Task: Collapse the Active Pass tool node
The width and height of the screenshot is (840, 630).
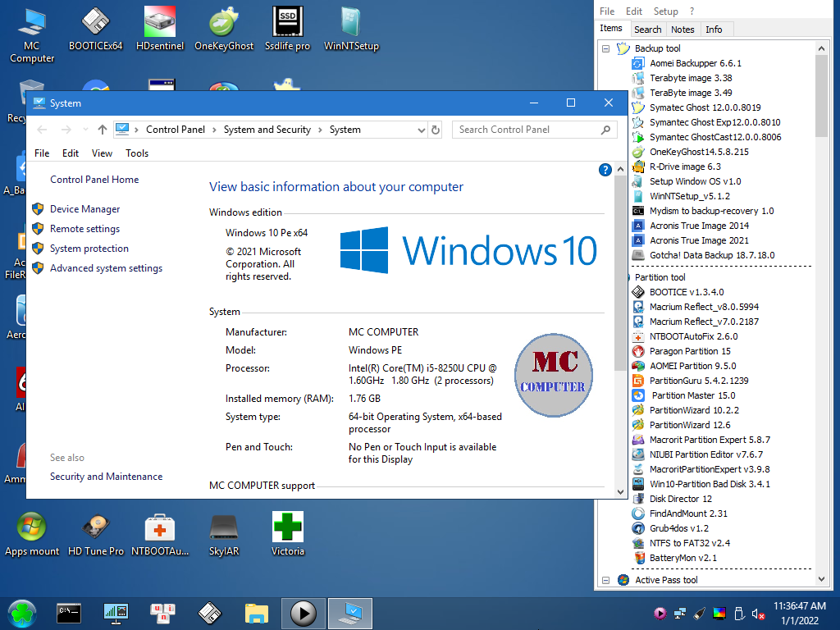Action: (606, 580)
